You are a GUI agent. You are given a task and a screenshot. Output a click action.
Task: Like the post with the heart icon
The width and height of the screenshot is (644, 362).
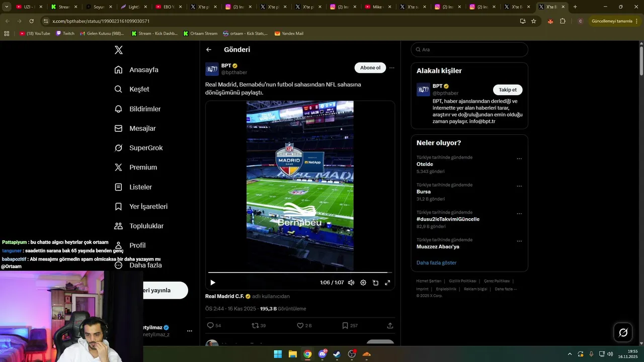coord(300,325)
